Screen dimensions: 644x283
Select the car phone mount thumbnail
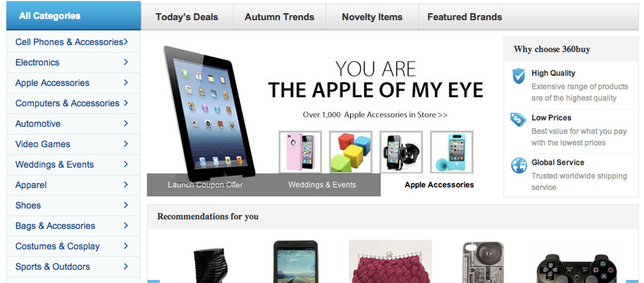point(401,152)
